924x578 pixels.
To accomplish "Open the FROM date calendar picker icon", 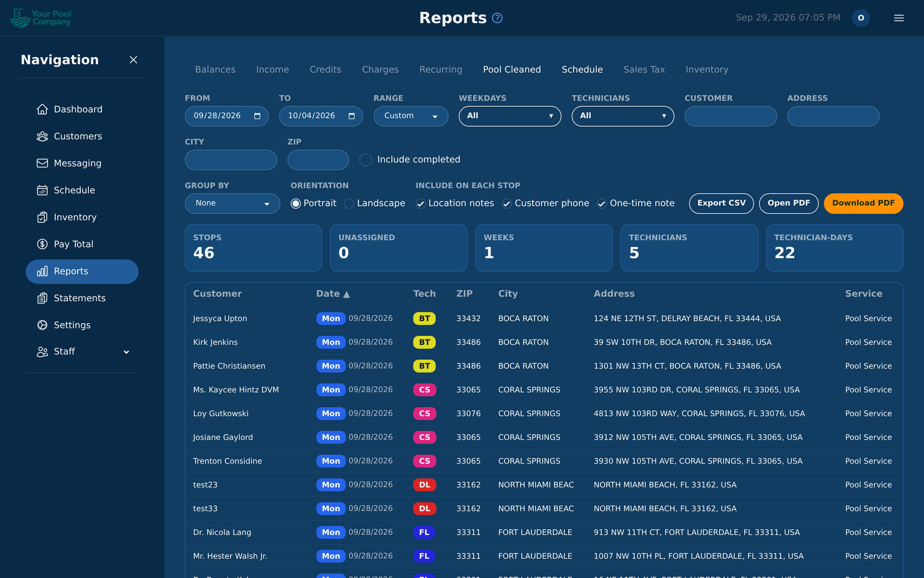I will point(257,116).
